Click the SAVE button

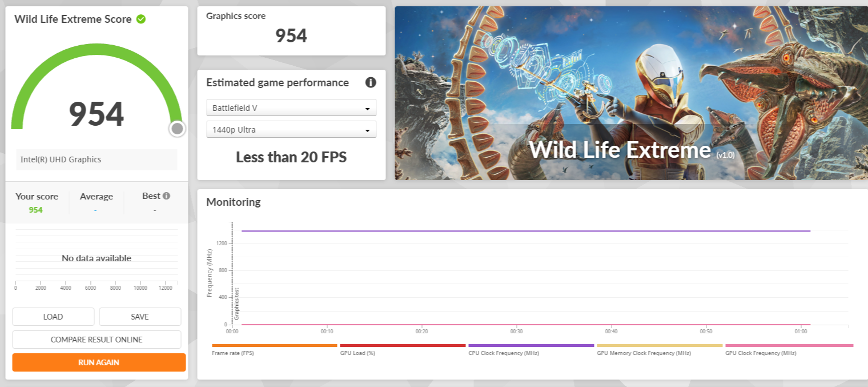[x=140, y=317]
